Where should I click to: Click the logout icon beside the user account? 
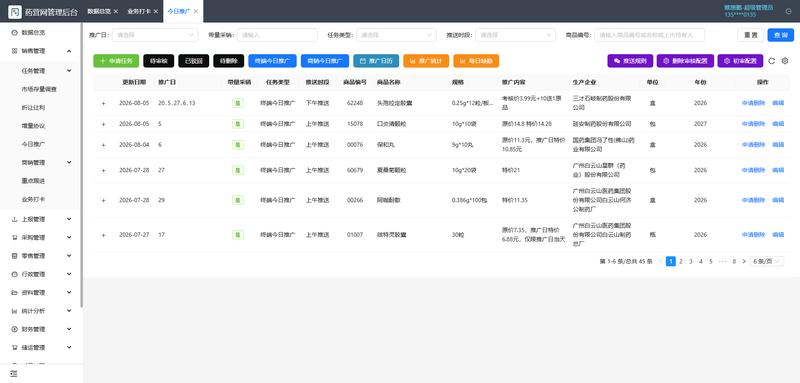click(x=789, y=11)
